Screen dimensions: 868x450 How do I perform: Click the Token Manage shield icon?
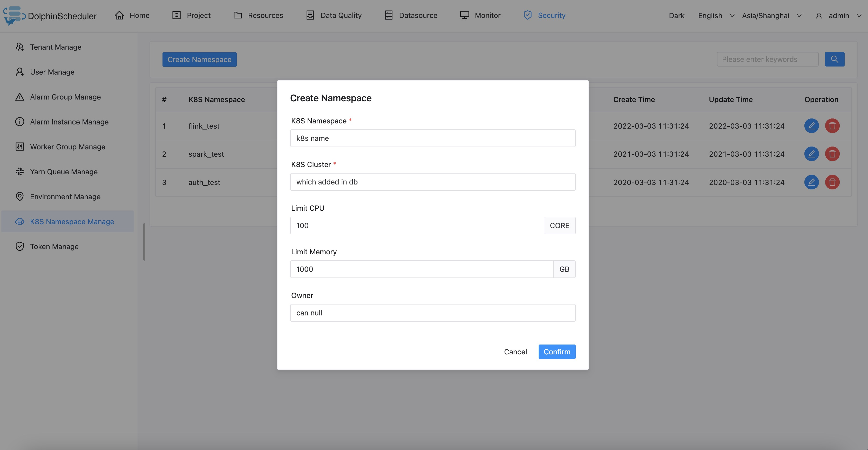(x=19, y=247)
